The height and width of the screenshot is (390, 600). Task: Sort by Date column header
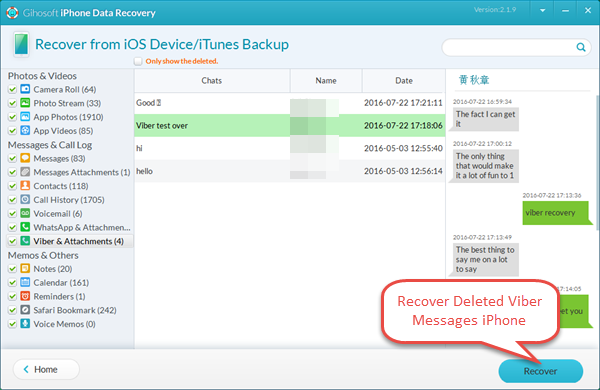click(x=404, y=80)
